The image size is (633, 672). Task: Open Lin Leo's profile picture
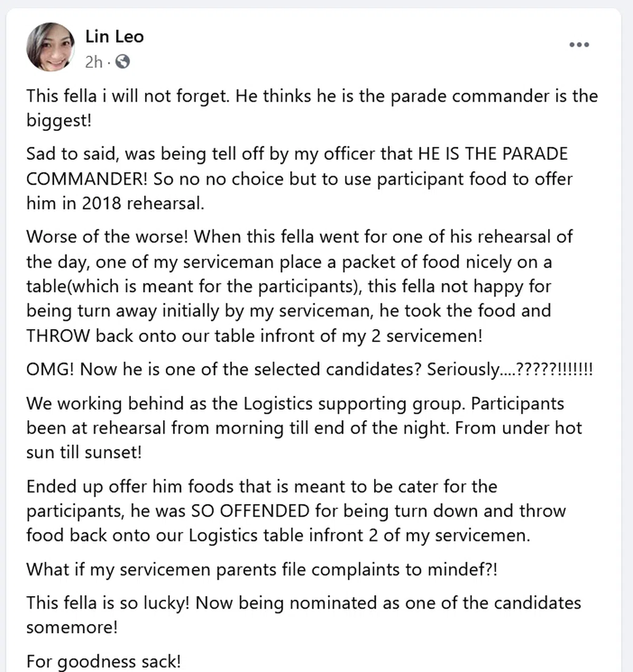51,47
